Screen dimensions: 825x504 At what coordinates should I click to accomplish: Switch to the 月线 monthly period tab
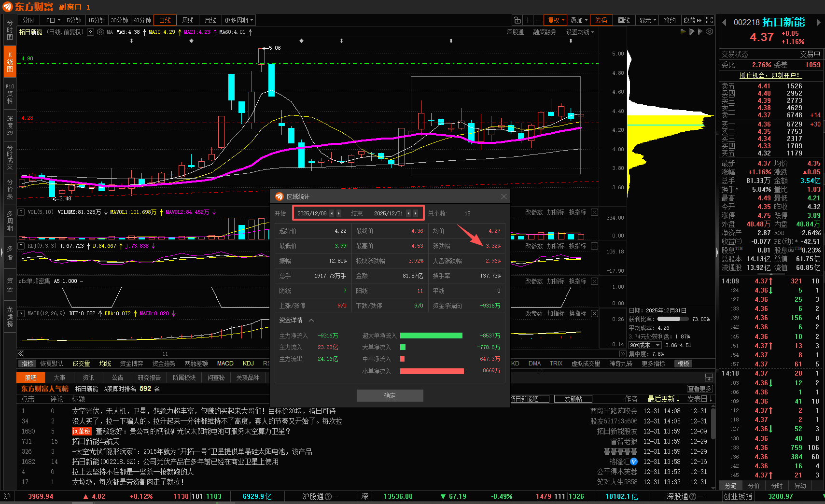point(210,20)
